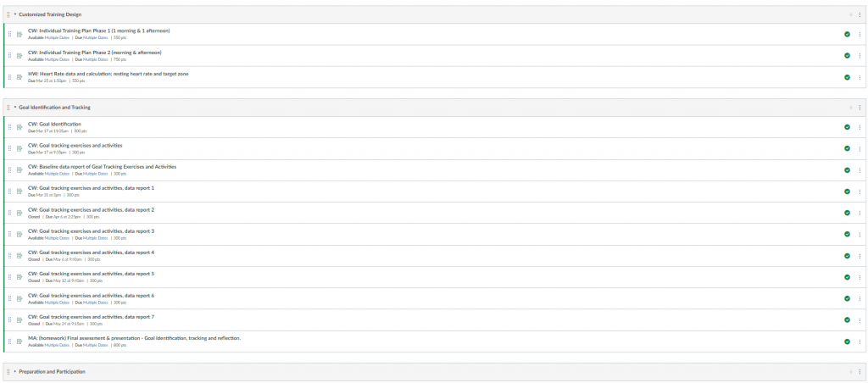Toggle published status of data report 2
This screenshot has width=868, height=383.
847,213
